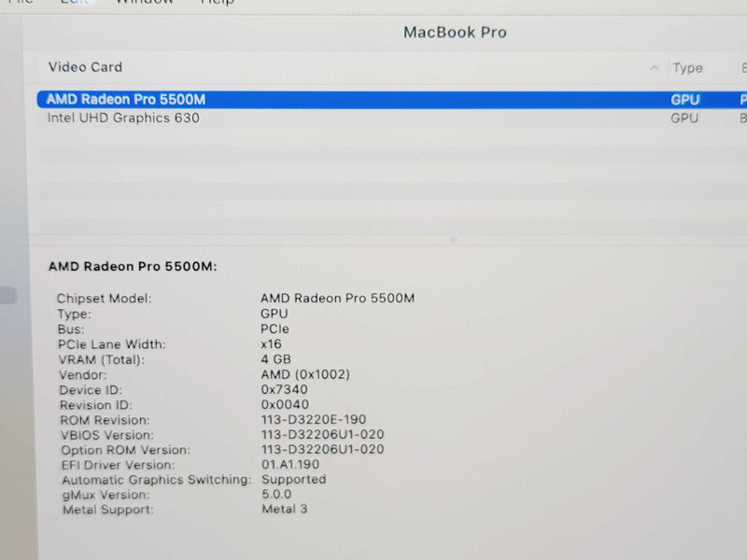Click the Type value GPU in details
Image resolution: width=747 pixels, height=560 pixels.
click(274, 314)
